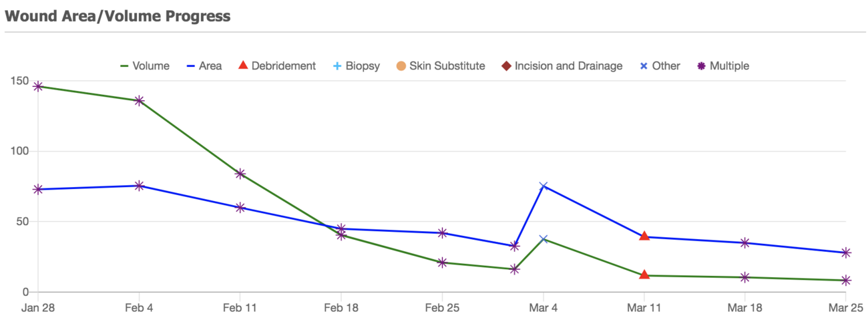
Task: Select Volume data point at Feb 11
Action: (x=240, y=174)
